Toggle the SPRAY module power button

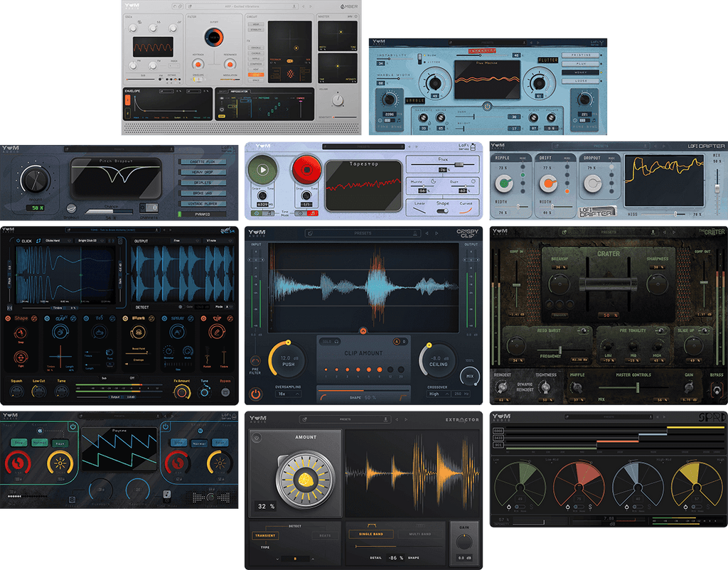click(x=164, y=318)
